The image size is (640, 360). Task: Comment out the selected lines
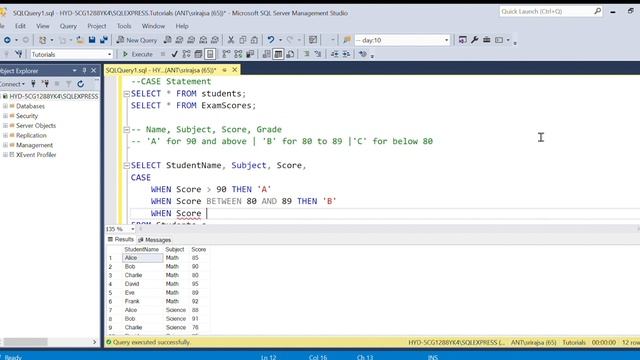point(307,54)
